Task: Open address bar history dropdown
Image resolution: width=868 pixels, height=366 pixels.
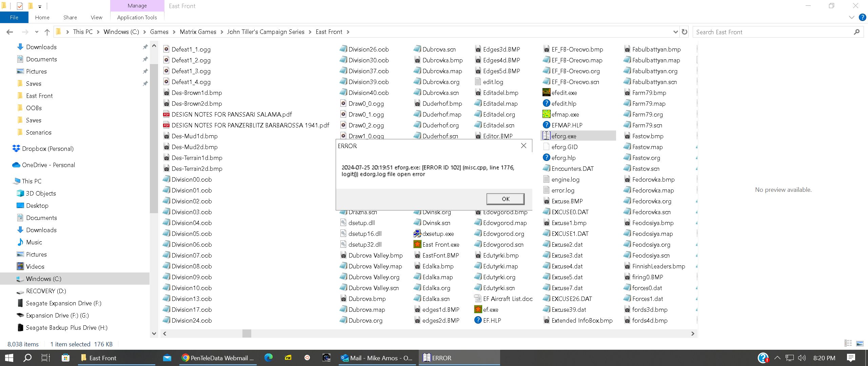Action: tap(675, 32)
